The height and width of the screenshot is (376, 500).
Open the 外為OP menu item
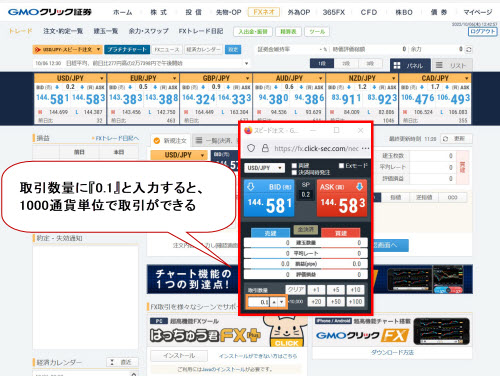299,12
